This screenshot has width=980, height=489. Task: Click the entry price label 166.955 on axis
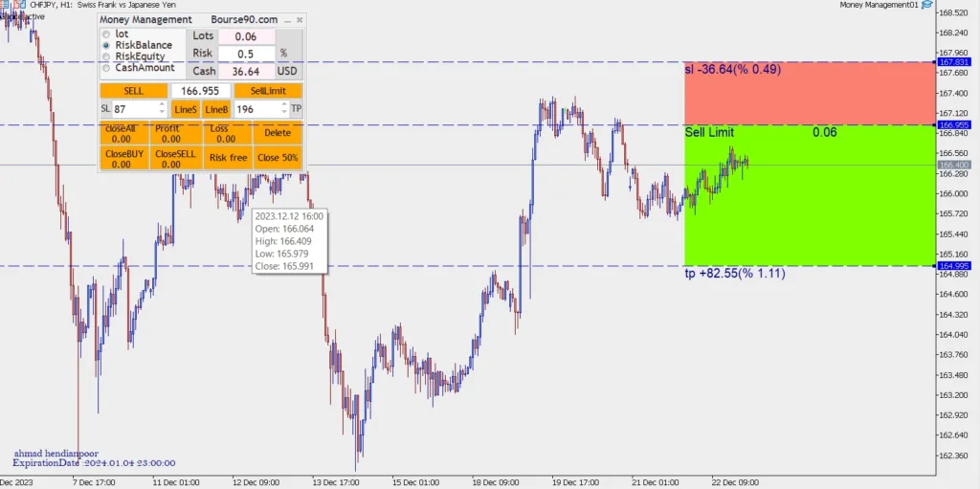(954, 125)
